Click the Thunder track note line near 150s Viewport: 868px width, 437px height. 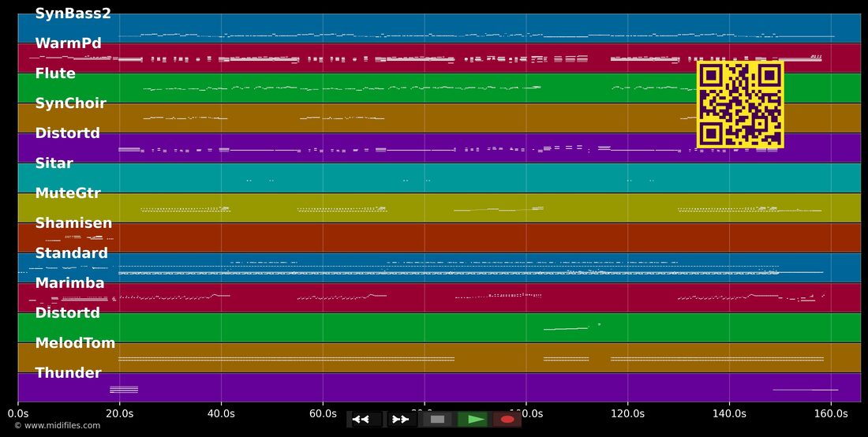[x=806, y=390]
